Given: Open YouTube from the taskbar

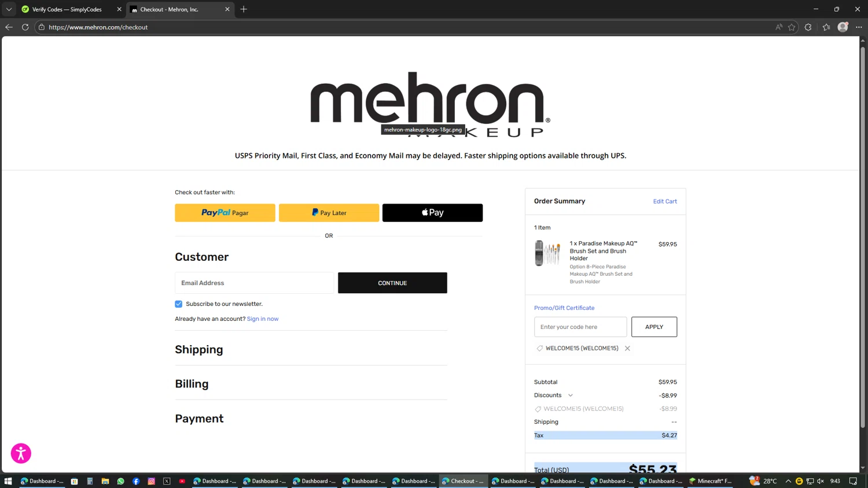Looking at the screenshot, I should point(182,481).
